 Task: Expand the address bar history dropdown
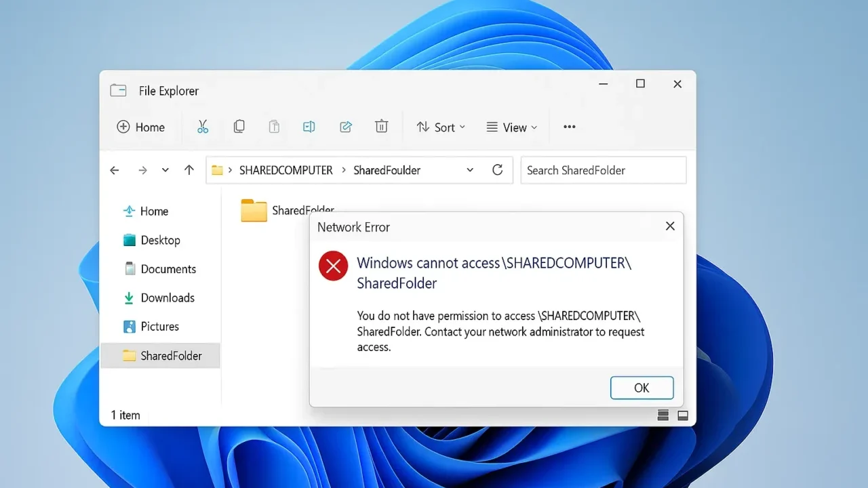click(x=470, y=170)
